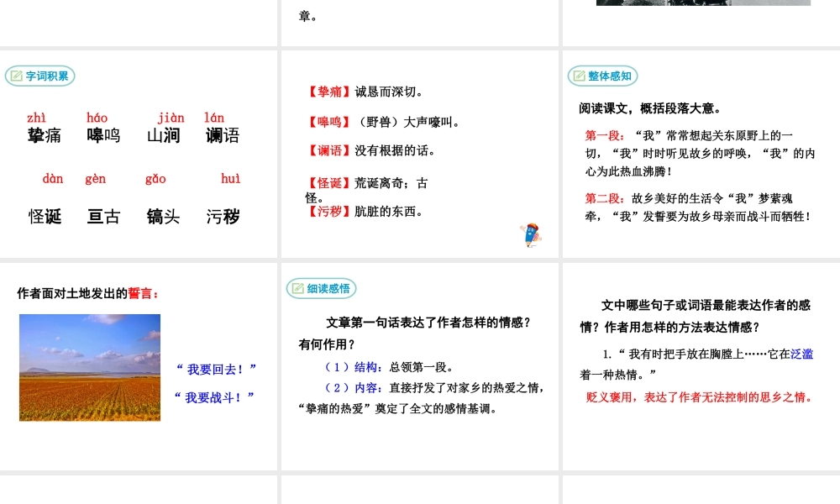
Task: Click the blue word 泛滥
Action: point(802,354)
